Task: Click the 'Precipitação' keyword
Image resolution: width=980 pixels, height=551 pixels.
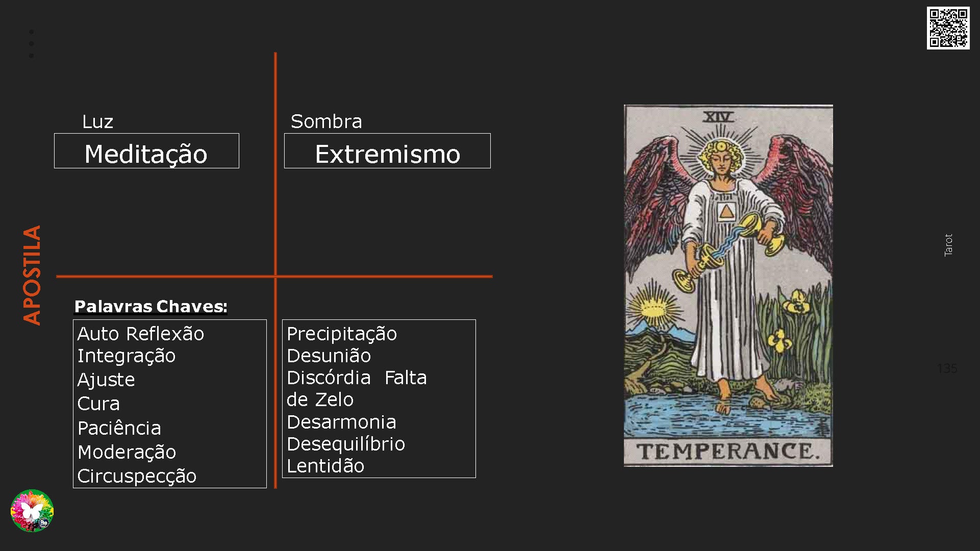Action: (x=342, y=334)
